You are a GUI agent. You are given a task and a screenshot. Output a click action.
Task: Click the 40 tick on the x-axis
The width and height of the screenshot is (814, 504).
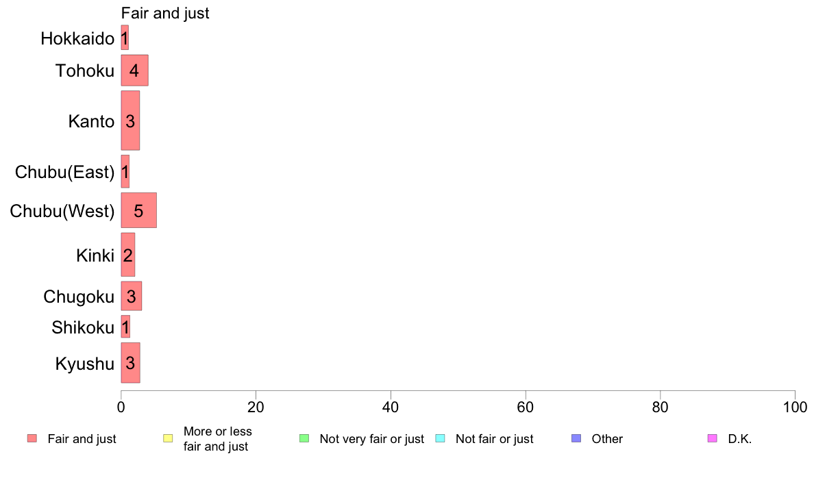click(391, 407)
